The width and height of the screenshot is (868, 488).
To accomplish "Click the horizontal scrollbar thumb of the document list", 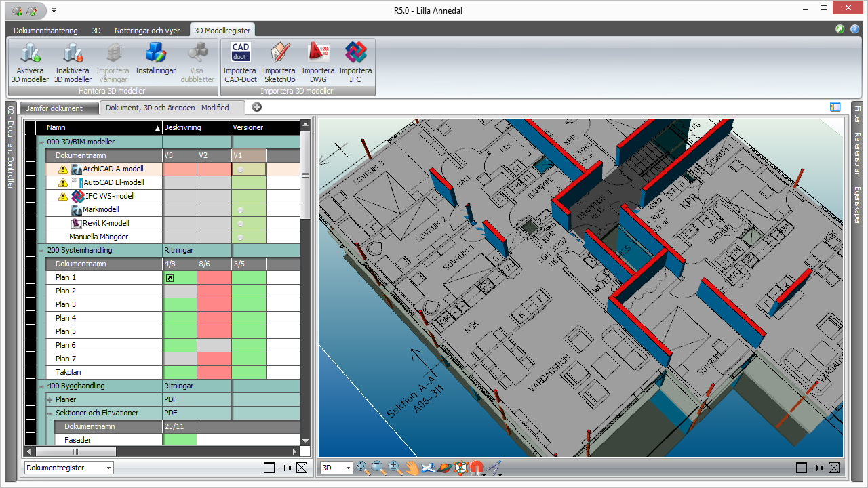I will (x=75, y=451).
